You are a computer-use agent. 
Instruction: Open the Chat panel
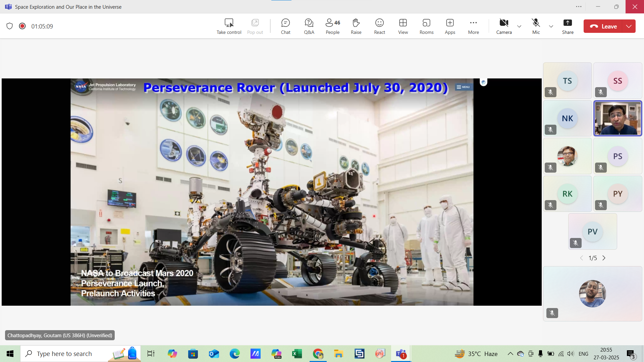tap(285, 26)
